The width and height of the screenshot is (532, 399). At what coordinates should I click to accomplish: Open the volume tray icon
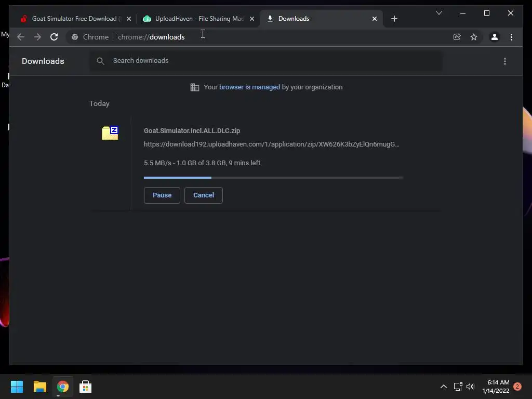(x=470, y=387)
